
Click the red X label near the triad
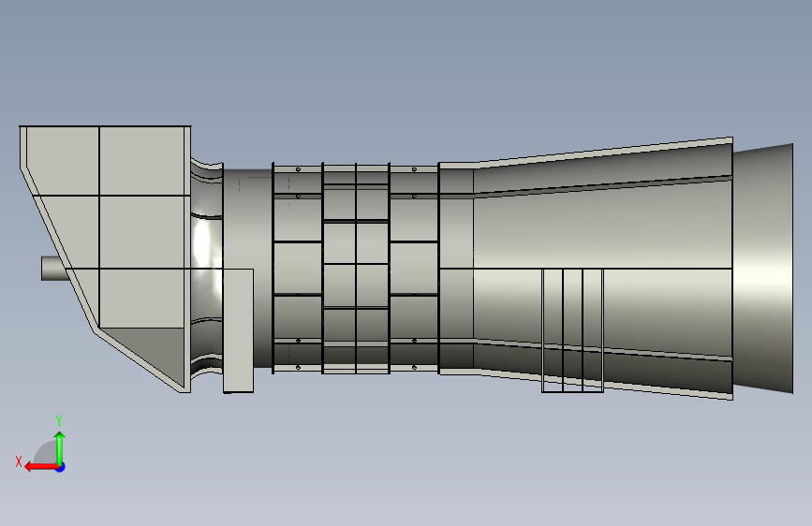coord(19,461)
